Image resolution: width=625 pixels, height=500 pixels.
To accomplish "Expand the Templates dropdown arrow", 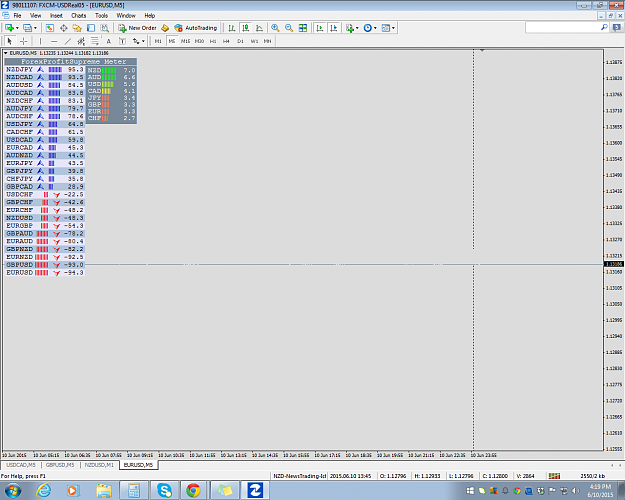I will tap(393, 28).
